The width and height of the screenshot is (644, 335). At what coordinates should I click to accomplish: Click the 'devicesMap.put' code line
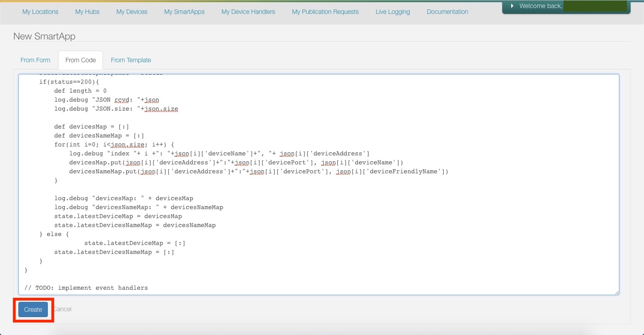[x=237, y=163]
